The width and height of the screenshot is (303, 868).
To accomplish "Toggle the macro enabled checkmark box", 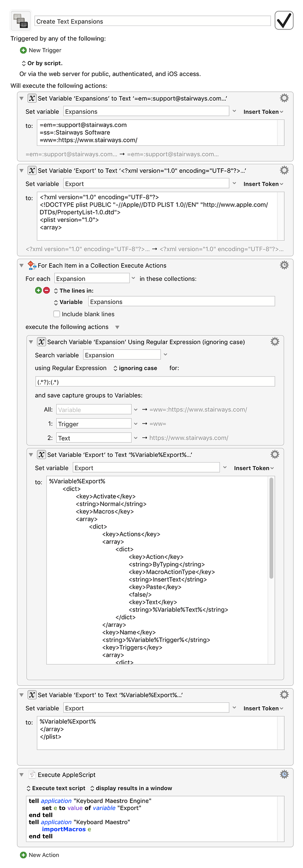I will point(284,20).
